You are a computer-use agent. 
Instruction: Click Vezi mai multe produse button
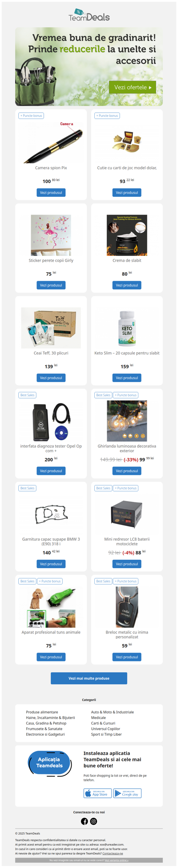(x=89, y=678)
